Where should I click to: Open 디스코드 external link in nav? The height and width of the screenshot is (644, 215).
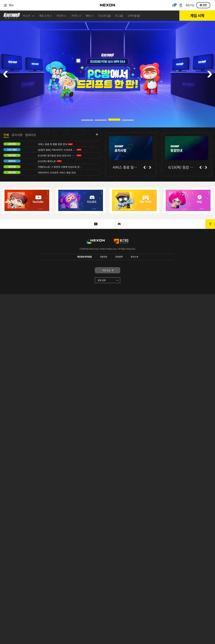pos(104,16)
